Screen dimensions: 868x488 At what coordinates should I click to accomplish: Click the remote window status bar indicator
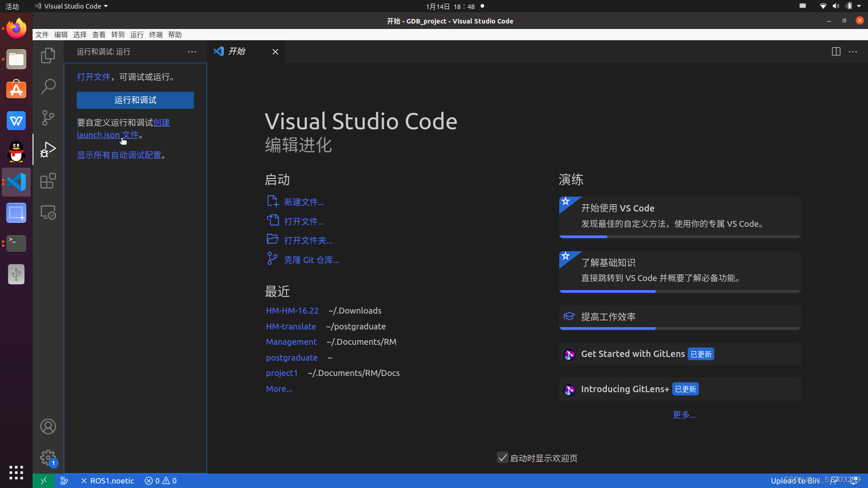44,481
